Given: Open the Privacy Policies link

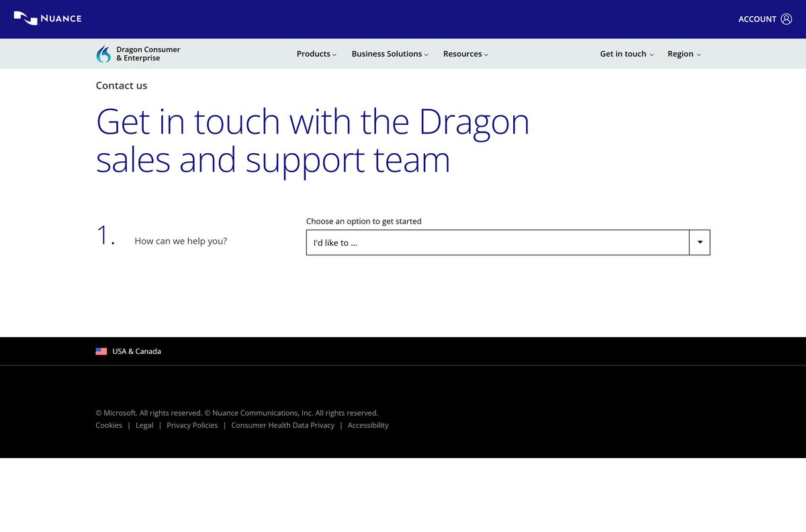Looking at the screenshot, I should pos(192,425).
